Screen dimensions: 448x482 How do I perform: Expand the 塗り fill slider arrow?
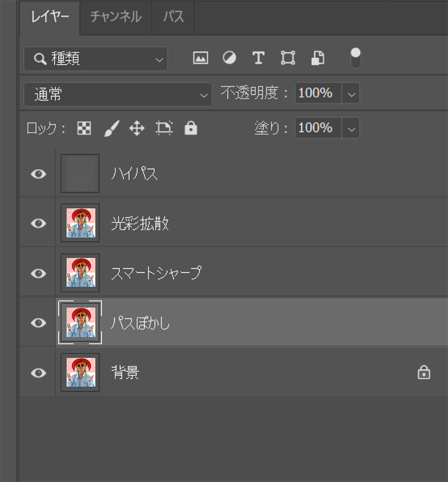[351, 128]
